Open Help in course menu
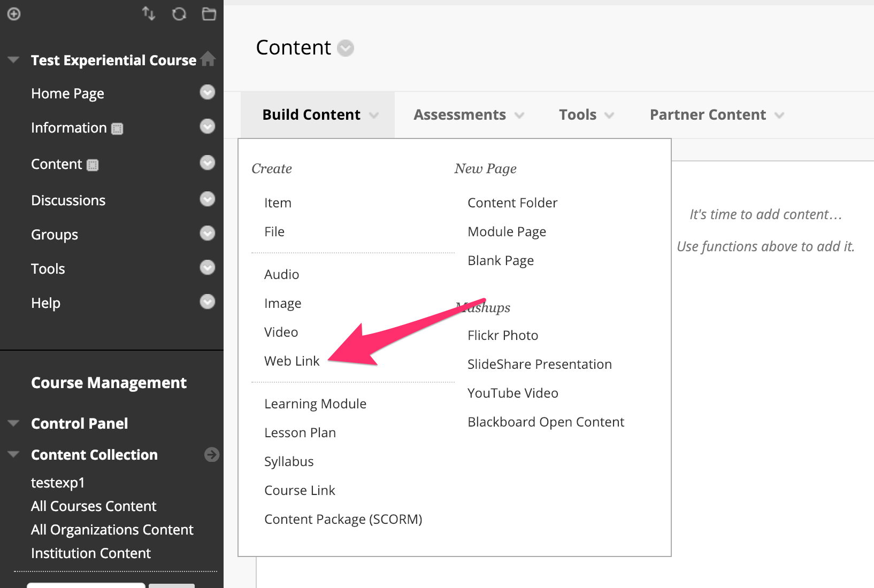The image size is (874, 588). pyautogui.click(x=45, y=304)
